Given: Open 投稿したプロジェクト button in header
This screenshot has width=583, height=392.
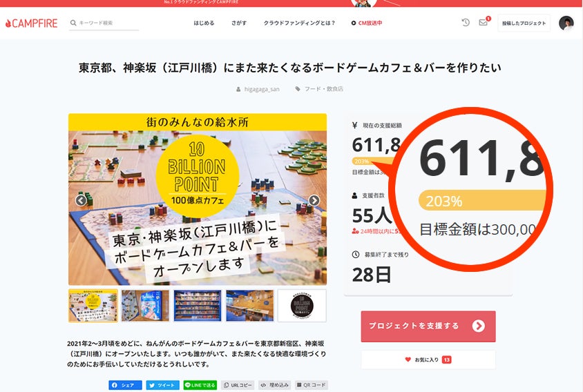Looking at the screenshot, I should (524, 23).
